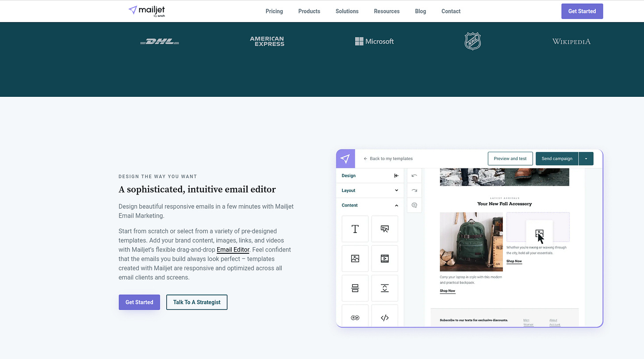
Task: Click "Subscribe to our texts for exclusive discounts."
Action: click(x=474, y=320)
